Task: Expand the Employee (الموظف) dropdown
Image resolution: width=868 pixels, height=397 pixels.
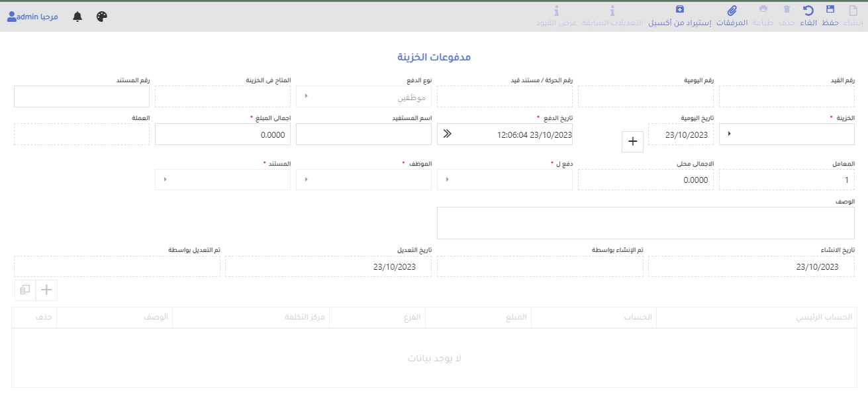Action: click(306, 179)
